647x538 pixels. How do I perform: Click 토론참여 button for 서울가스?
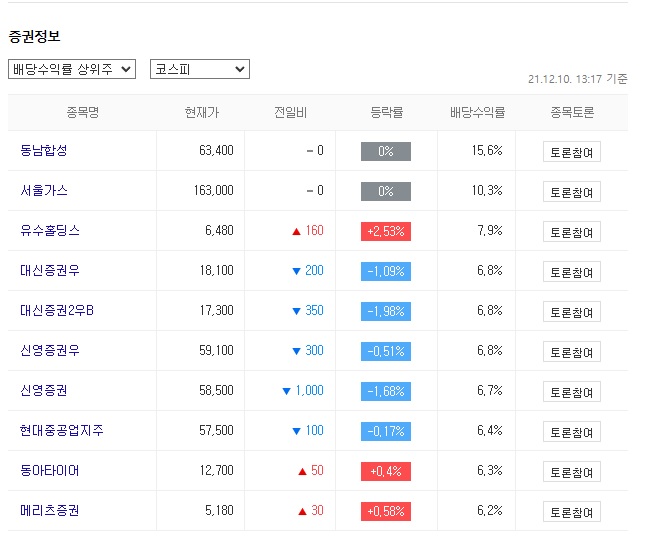pyautogui.click(x=571, y=192)
